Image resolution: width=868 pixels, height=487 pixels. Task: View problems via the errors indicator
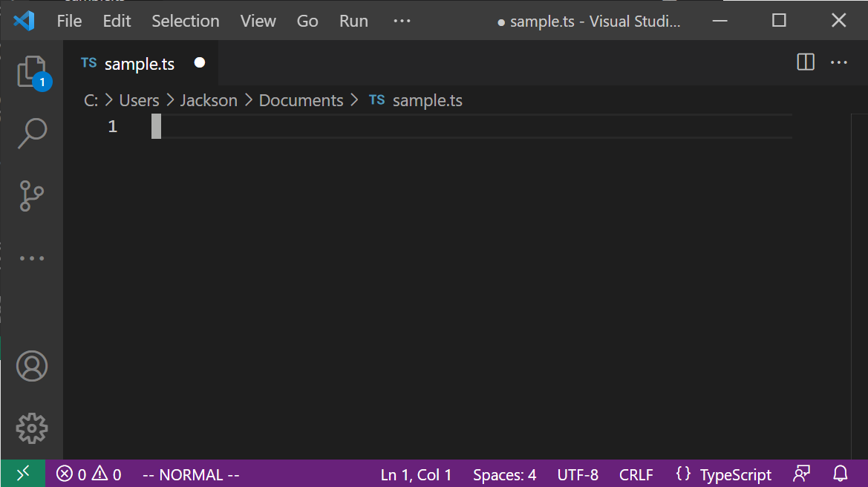pyautogui.click(x=88, y=474)
